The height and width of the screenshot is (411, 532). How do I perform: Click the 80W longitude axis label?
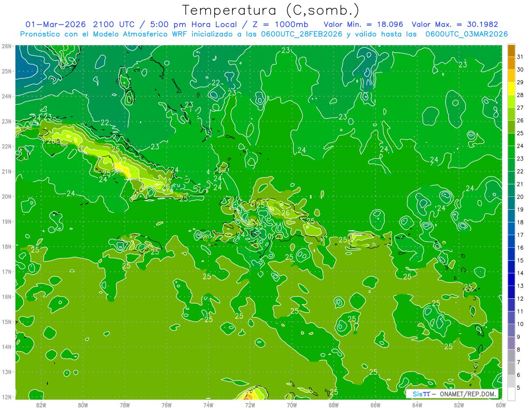pyautogui.click(x=82, y=404)
